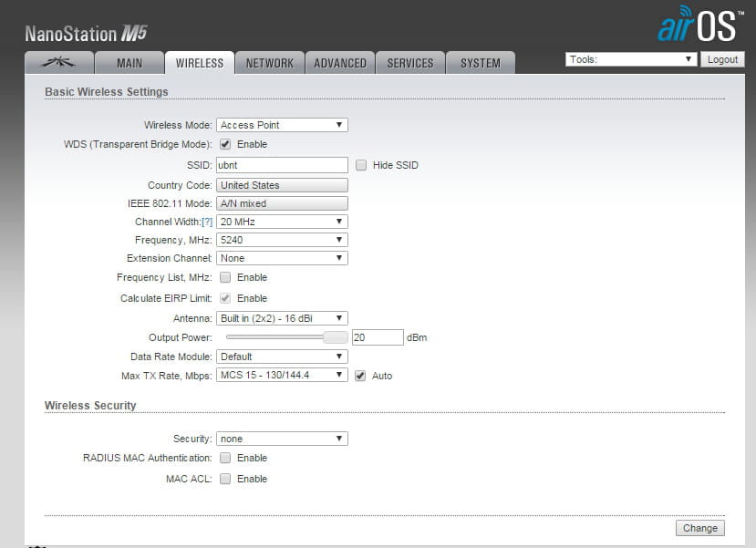Viewport: 756px width, 548px height.
Task: Open Channel Width help link [?]
Action: (207, 222)
